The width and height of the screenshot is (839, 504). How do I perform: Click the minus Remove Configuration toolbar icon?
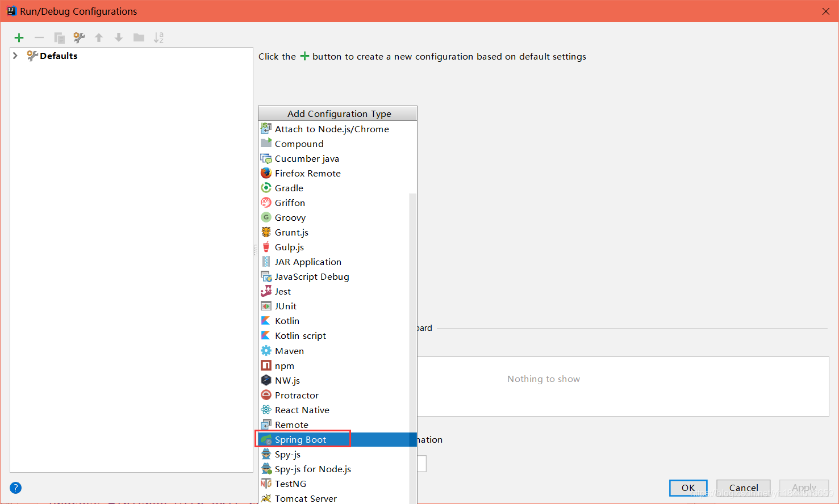[x=39, y=37]
